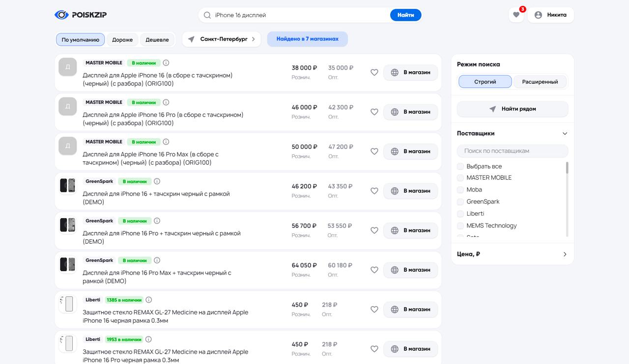The width and height of the screenshot is (629, 364).
Task: Expand the Цена, ₽ filter
Action: coord(565,254)
